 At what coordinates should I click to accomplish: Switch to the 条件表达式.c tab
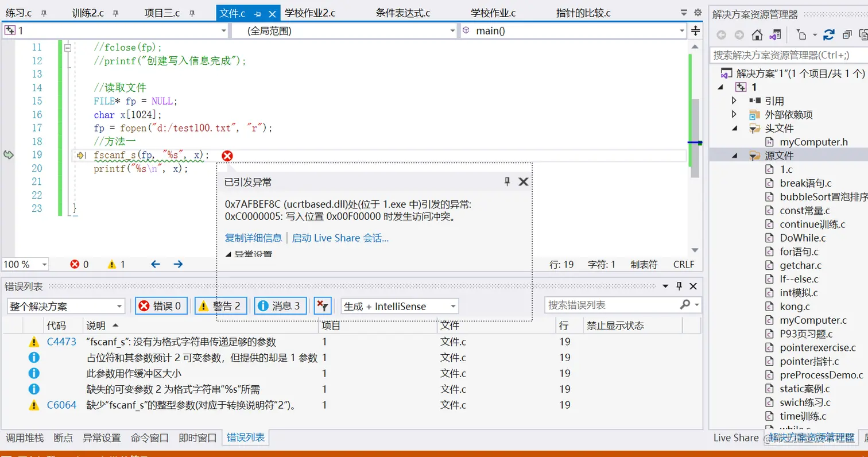pos(403,13)
